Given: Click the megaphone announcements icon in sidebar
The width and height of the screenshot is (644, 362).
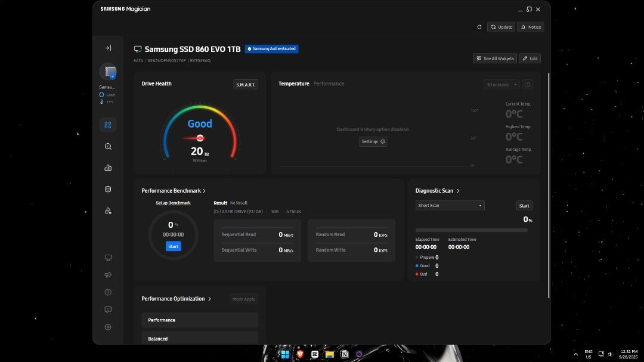Looking at the screenshot, I should point(108,275).
